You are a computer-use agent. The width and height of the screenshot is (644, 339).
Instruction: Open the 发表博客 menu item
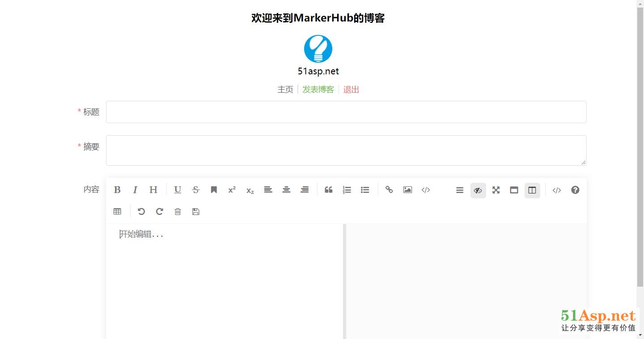point(318,90)
